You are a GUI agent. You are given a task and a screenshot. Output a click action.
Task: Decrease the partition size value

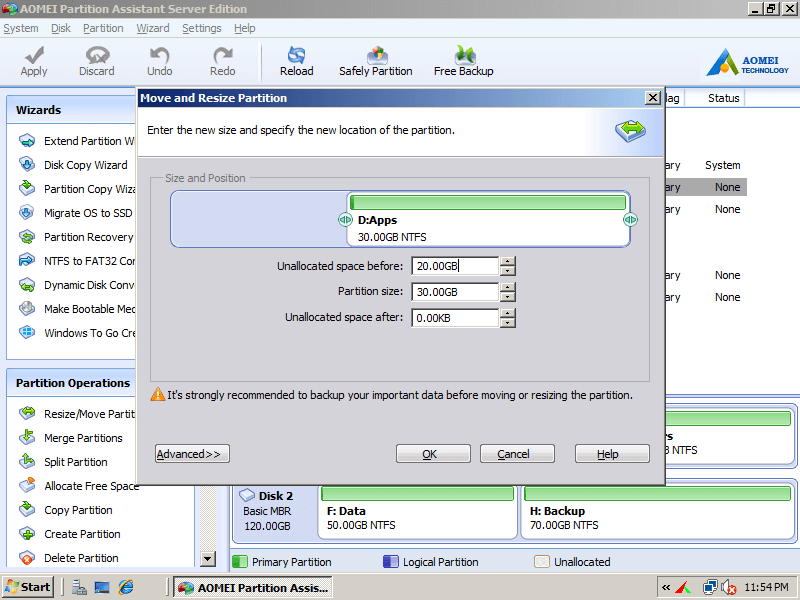click(508, 296)
